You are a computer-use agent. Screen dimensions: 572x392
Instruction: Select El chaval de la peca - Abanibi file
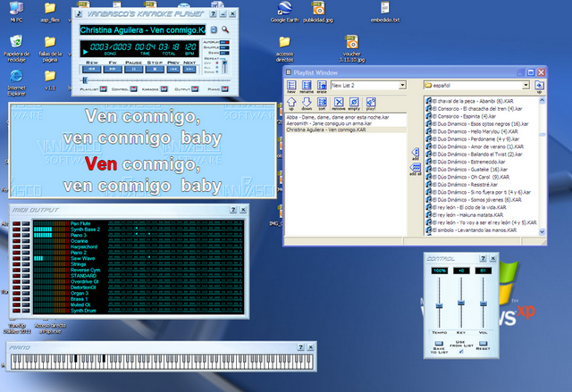[469, 101]
